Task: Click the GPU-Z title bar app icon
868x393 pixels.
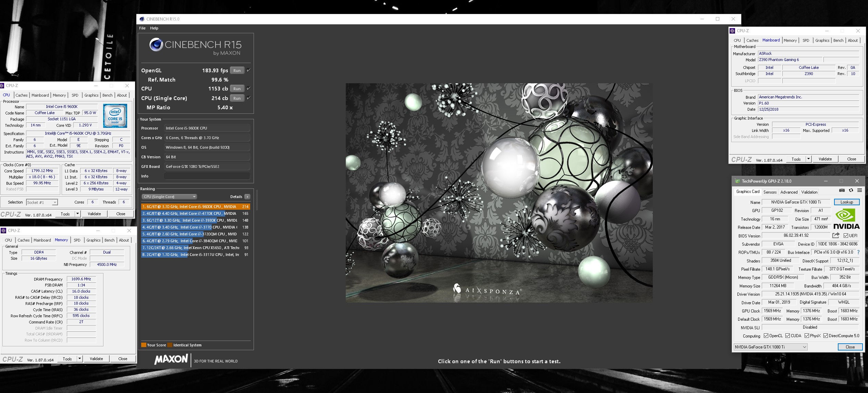Action: (x=737, y=181)
